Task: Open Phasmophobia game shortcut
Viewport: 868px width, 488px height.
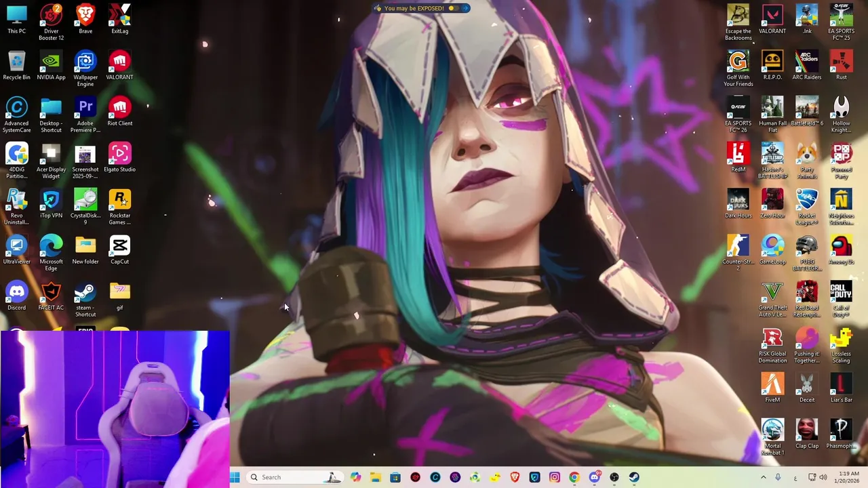Action: point(841,434)
